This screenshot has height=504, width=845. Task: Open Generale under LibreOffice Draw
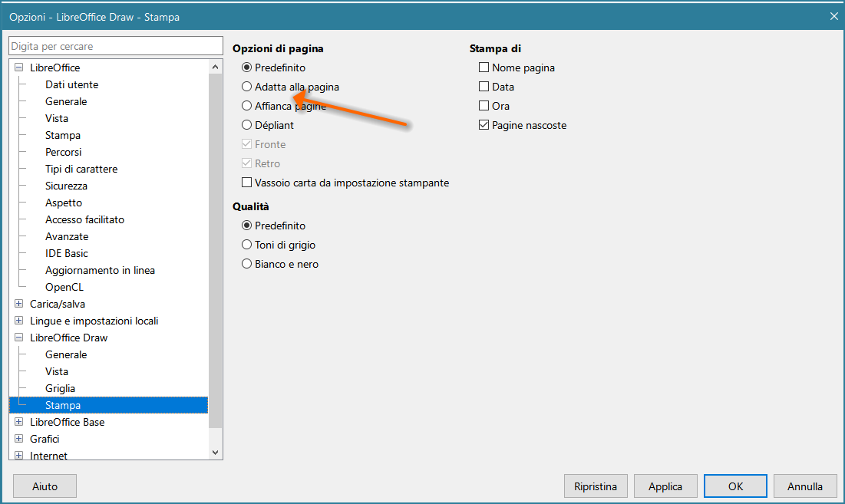66,354
